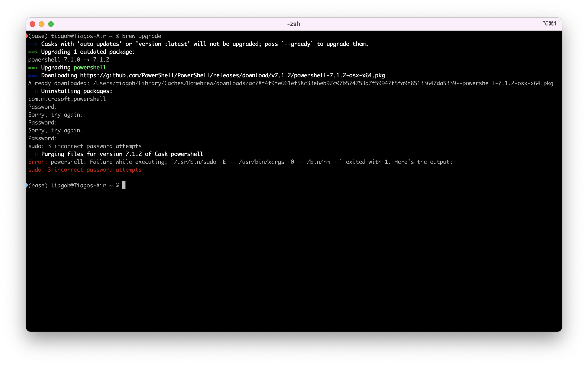Click the green '==>' beside Upgrading powershell
This screenshot has height=366, width=588.
[33, 68]
